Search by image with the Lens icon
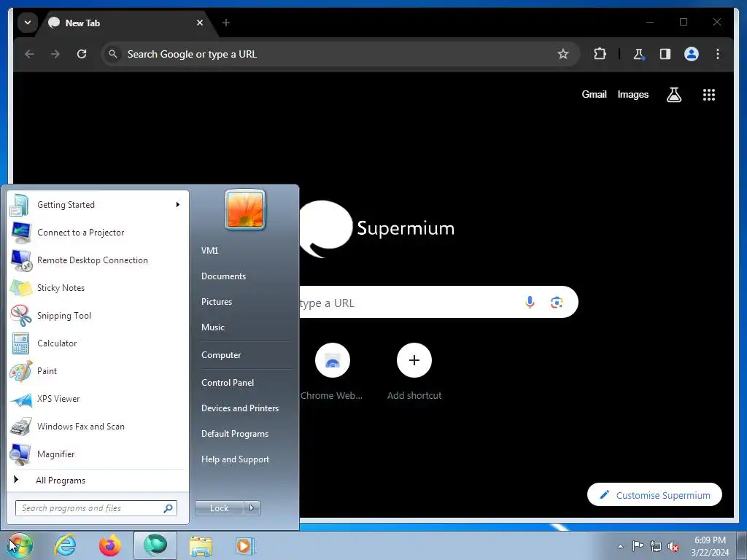This screenshot has width=747, height=560. (x=557, y=302)
